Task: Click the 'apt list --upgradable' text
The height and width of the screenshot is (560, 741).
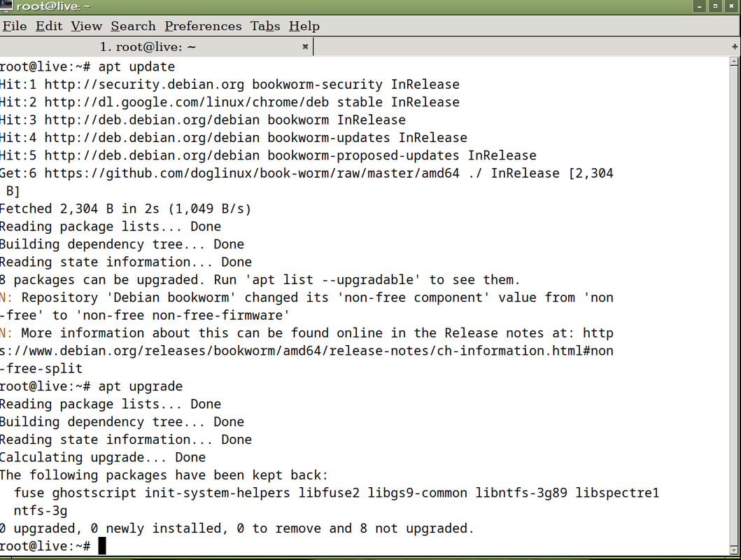Action: click(x=332, y=280)
